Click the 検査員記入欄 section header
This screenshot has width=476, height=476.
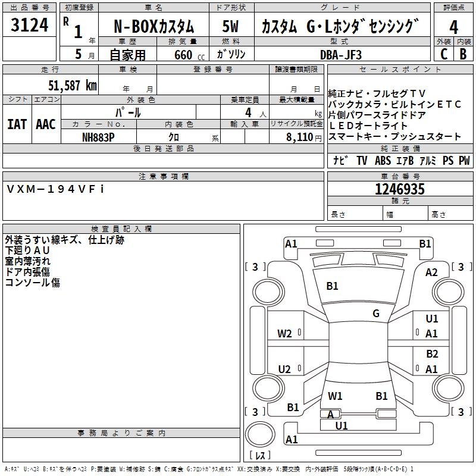[x=121, y=229]
